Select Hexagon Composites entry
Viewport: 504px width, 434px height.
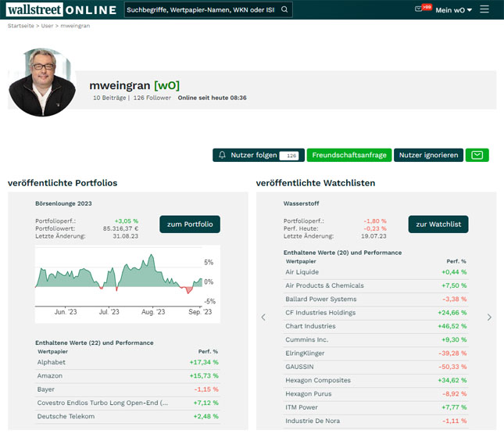[376, 380]
